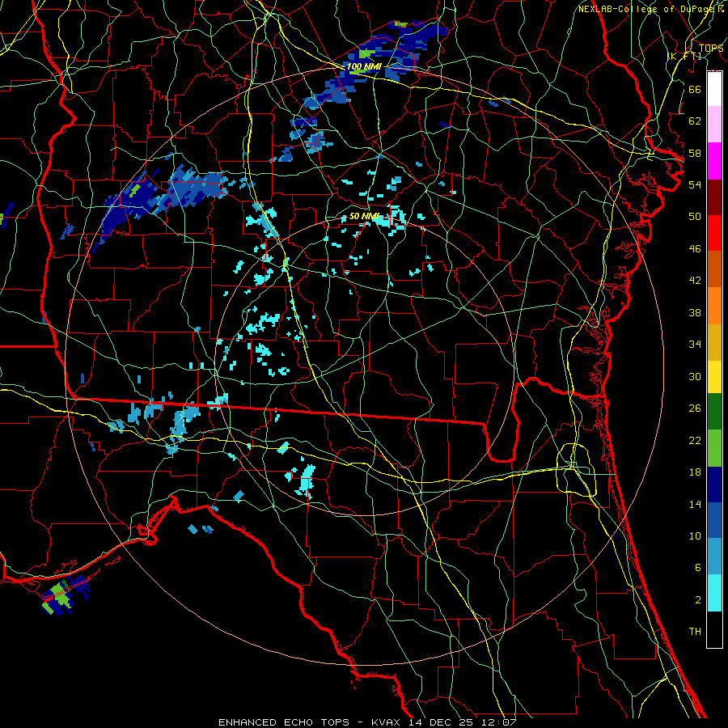Select the 42 legend scale value
The width and height of the screenshot is (728, 728).
click(695, 281)
